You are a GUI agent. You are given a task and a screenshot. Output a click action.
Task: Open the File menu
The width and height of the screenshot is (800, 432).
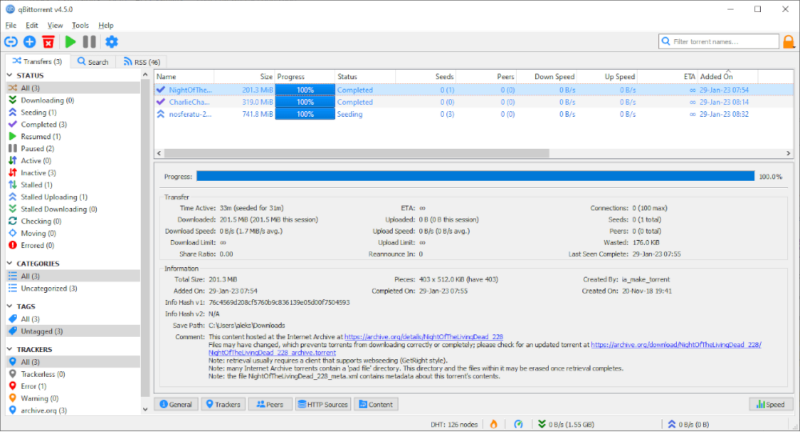coord(11,26)
